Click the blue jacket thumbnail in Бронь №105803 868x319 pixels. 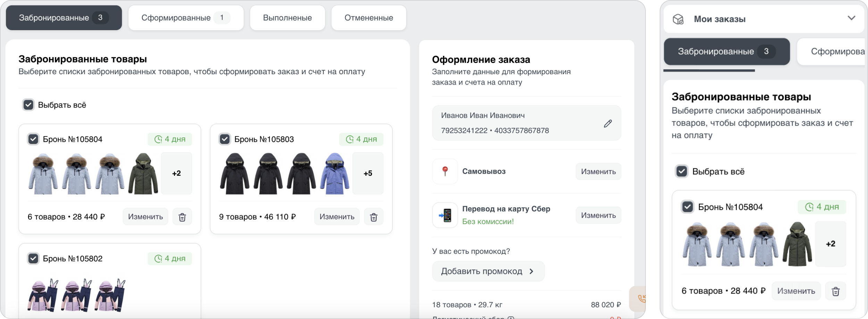[x=334, y=173]
